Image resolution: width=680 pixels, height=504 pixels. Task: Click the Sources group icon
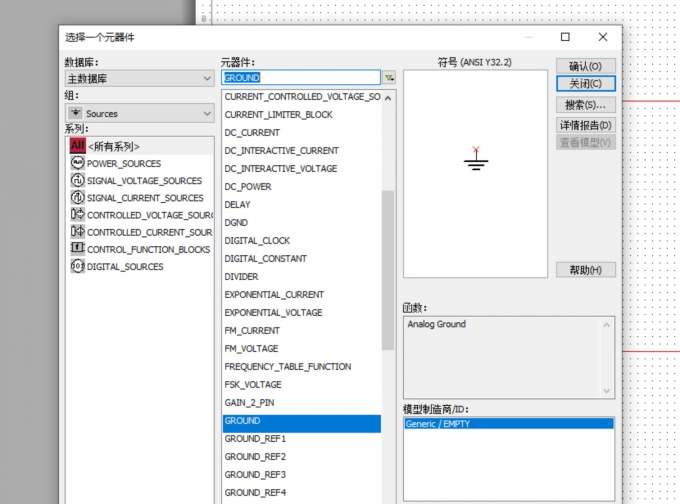[x=75, y=113]
